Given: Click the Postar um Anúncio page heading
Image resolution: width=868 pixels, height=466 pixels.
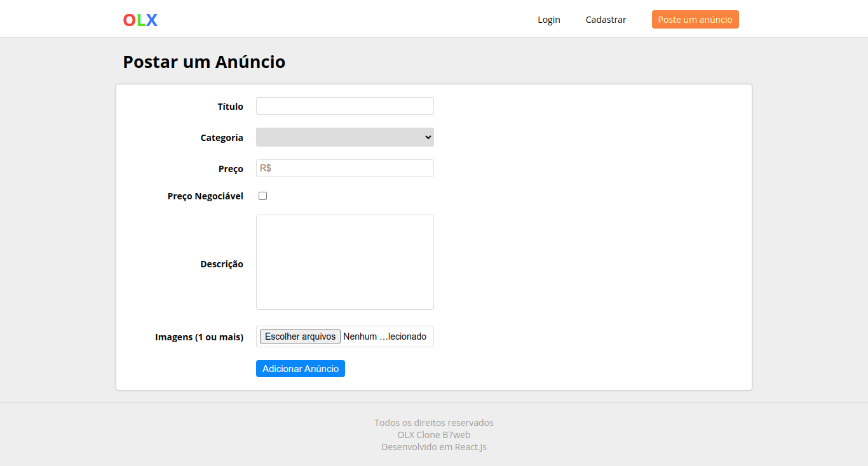Looking at the screenshot, I should point(204,62).
